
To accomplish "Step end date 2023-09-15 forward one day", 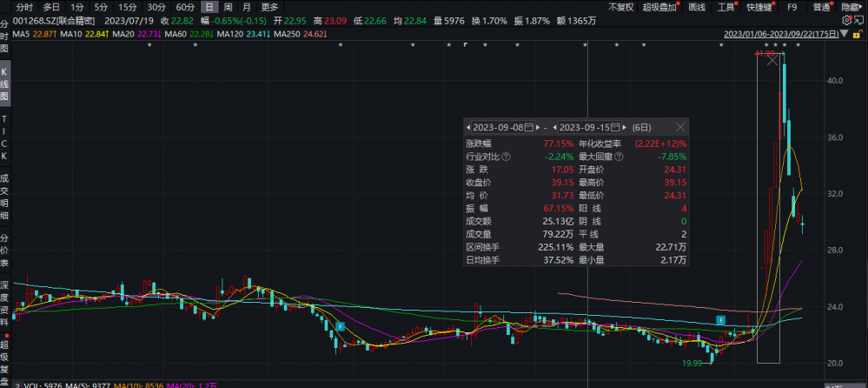I will (624, 128).
